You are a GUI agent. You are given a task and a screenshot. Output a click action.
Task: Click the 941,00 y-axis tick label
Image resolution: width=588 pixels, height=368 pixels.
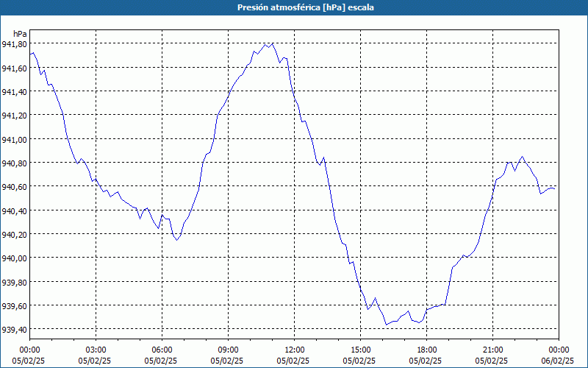point(14,139)
